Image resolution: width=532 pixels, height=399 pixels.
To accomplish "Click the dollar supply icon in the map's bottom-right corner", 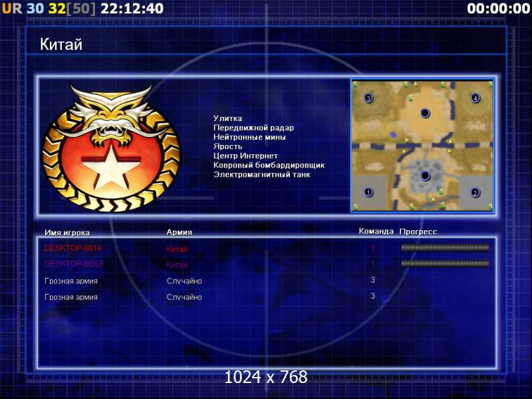I will [x=490, y=206].
